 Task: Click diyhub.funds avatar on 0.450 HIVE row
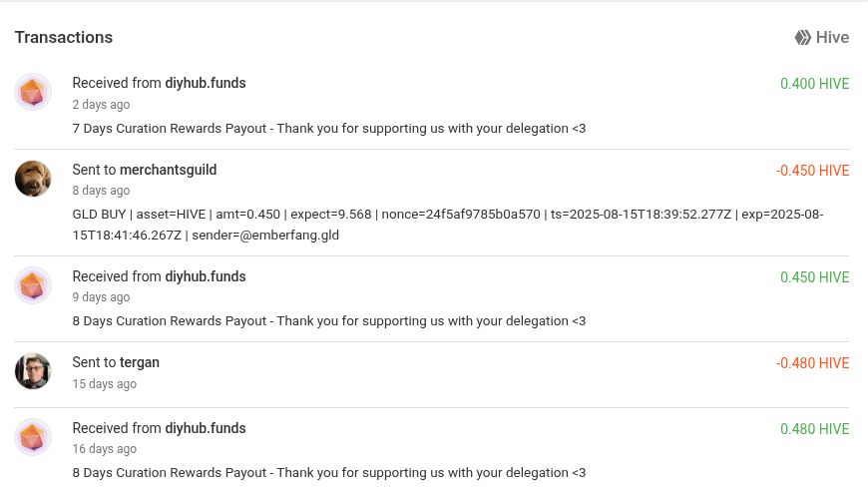33,285
